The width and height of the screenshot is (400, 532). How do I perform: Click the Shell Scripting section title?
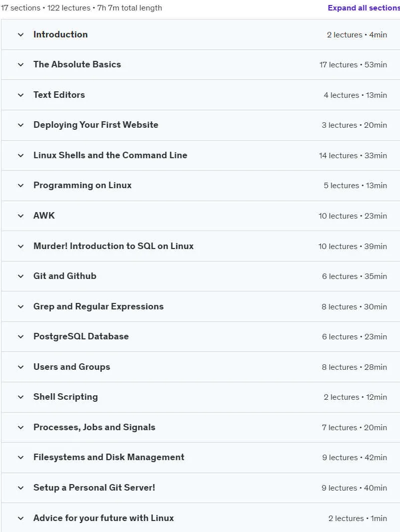point(65,397)
